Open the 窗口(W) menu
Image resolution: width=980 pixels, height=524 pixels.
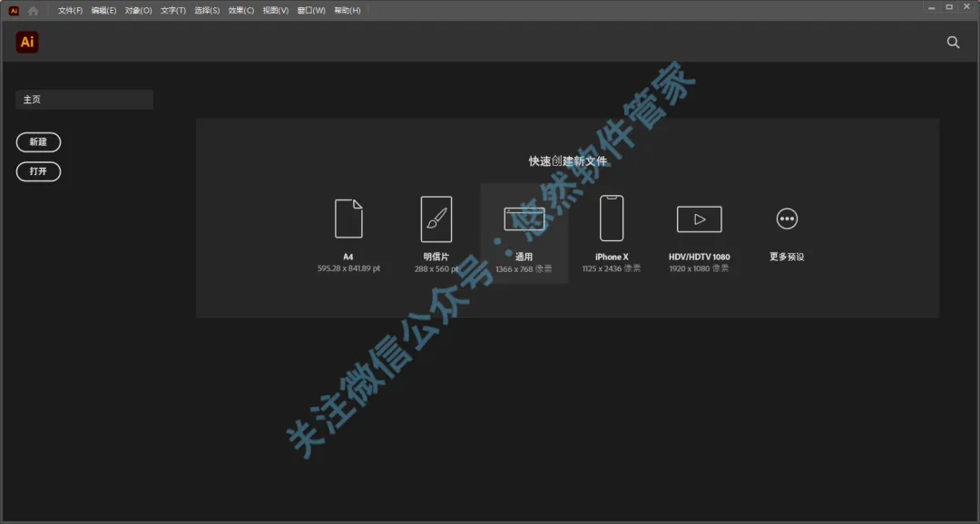(x=311, y=11)
